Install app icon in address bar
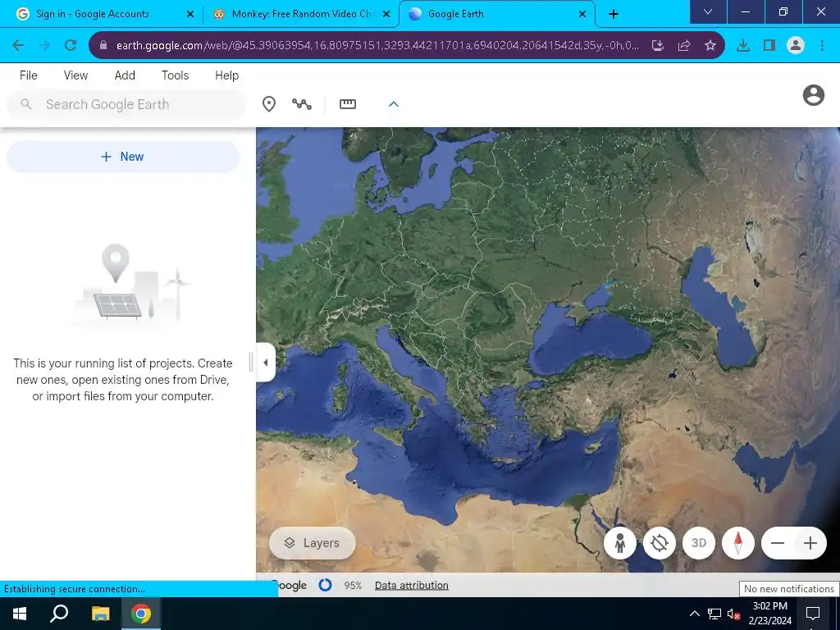The width and height of the screenshot is (840, 630). click(658, 46)
